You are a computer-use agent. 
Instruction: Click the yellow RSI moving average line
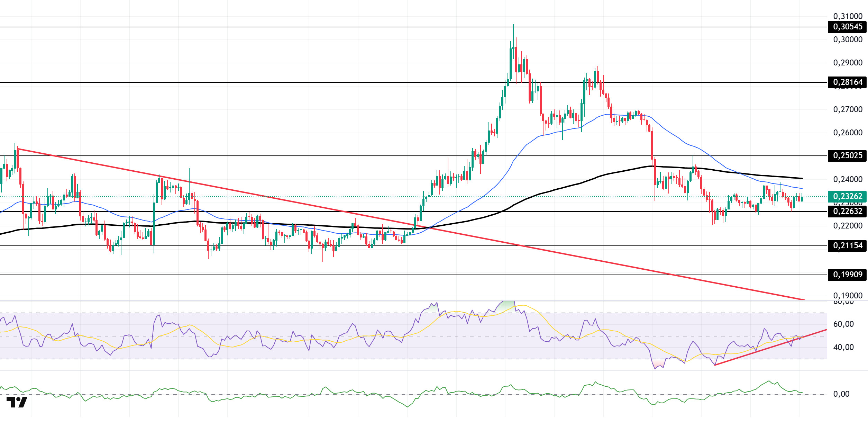pos(547,320)
